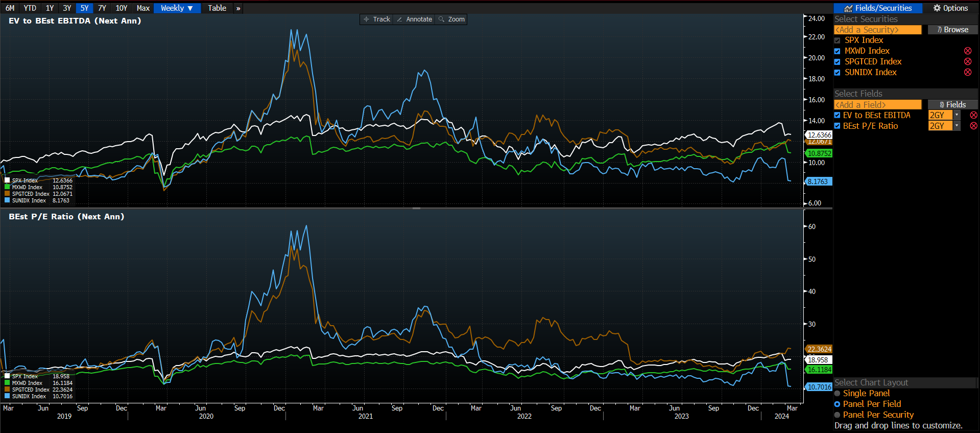Screen dimensions: 980x433
Task: Remove SPGTCED Index with its red X
Action: tap(967, 62)
